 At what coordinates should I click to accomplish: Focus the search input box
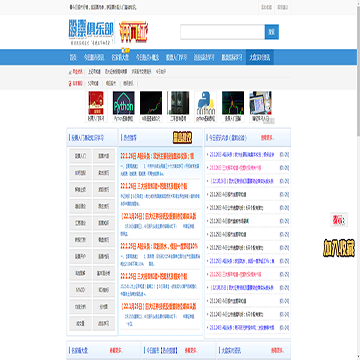click(223, 32)
